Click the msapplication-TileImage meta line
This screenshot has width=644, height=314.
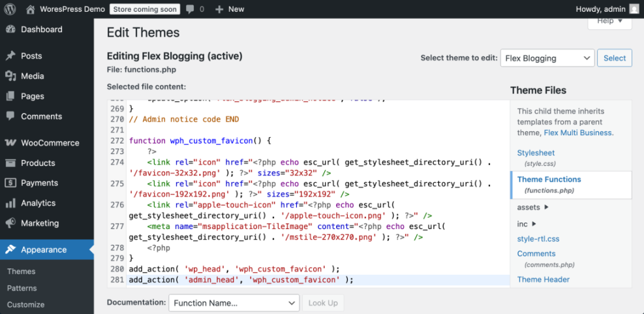[288, 231]
